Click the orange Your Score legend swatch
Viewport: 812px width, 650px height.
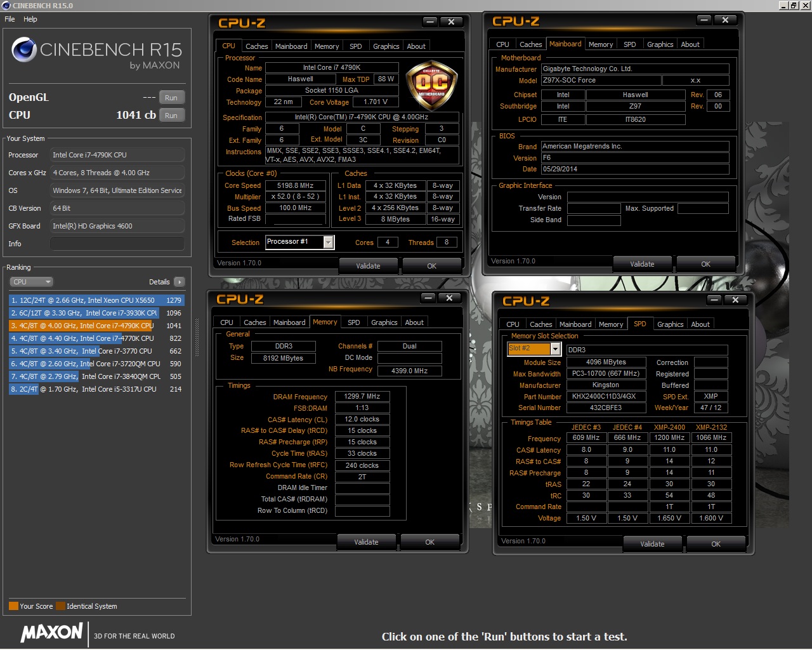pos(13,606)
